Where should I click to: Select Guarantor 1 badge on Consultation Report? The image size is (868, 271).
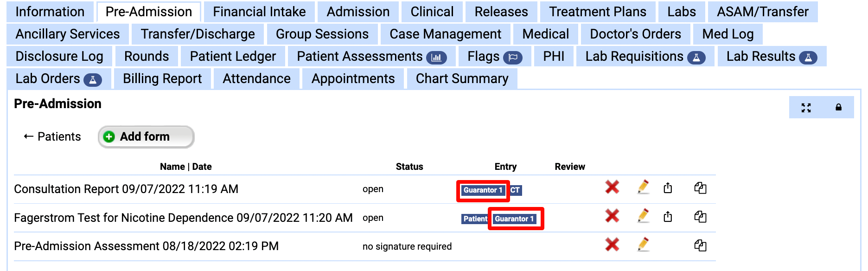click(x=483, y=189)
